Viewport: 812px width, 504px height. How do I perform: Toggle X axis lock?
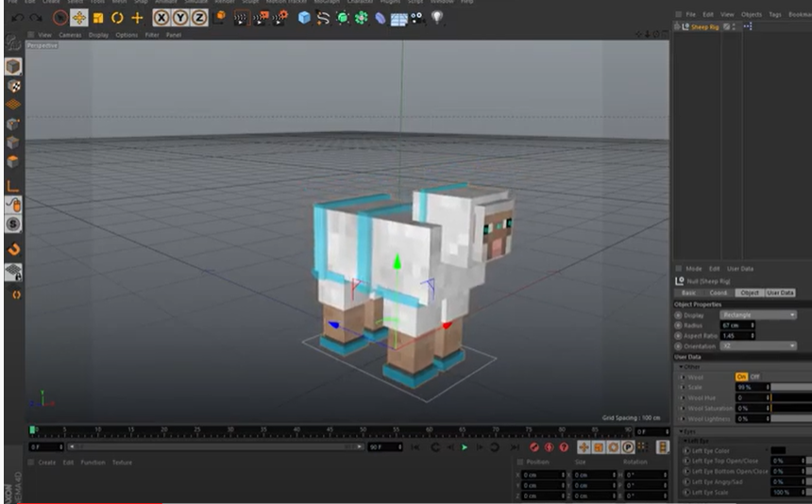click(x=161, y=18)
